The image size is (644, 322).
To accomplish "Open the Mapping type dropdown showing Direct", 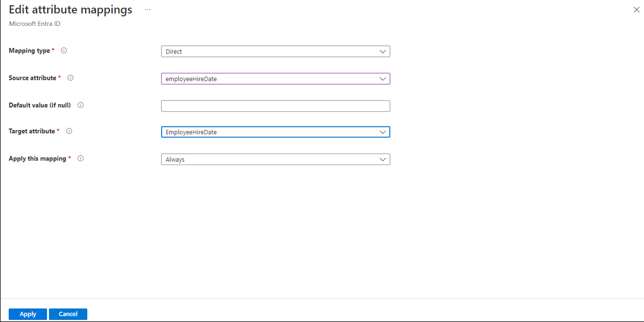I will (275, 51).
